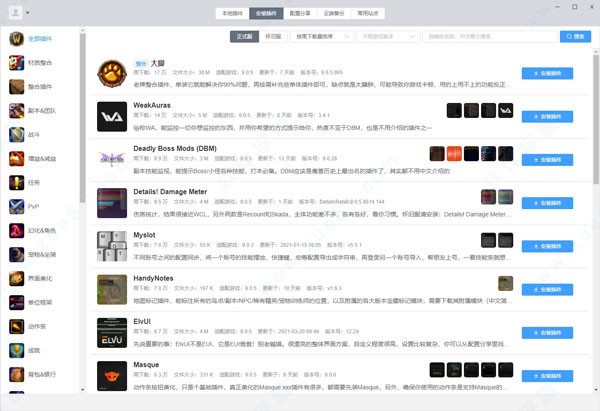Open the 增益&减益 buffs category icon
Image resolution: width=600 pixels, height=411 pixels.
16,159
